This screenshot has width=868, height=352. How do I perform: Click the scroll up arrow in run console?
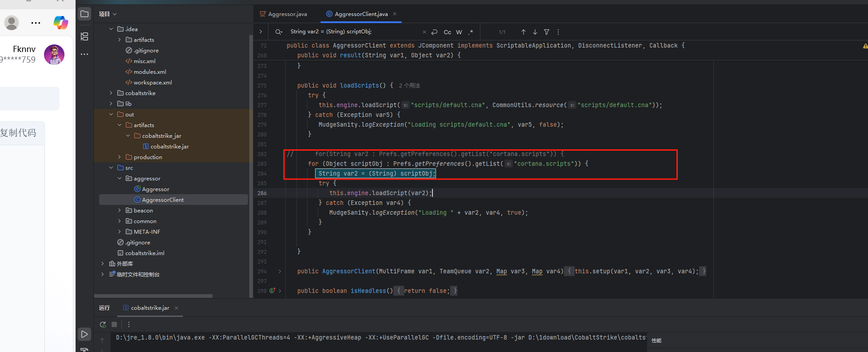point(102,340)
